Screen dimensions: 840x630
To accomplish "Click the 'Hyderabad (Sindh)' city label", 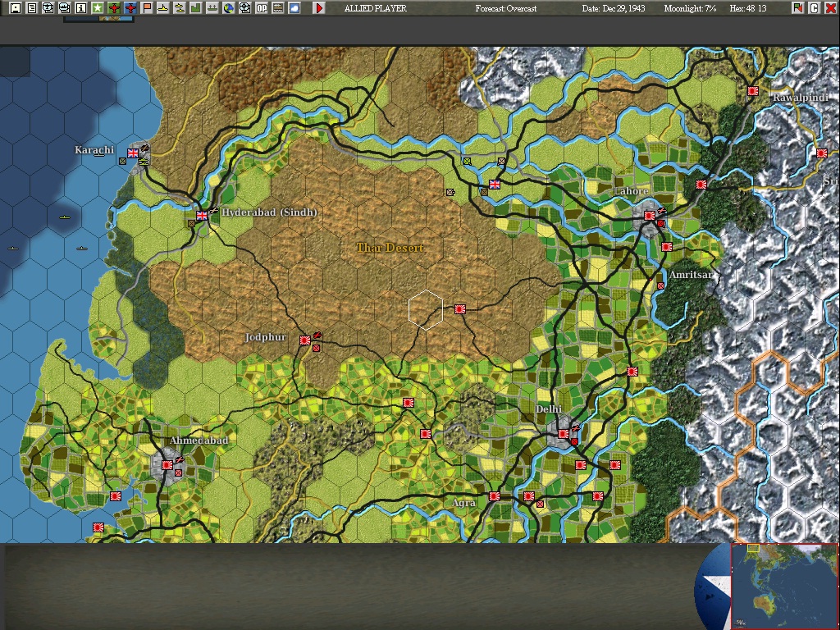I will (269, 212).
